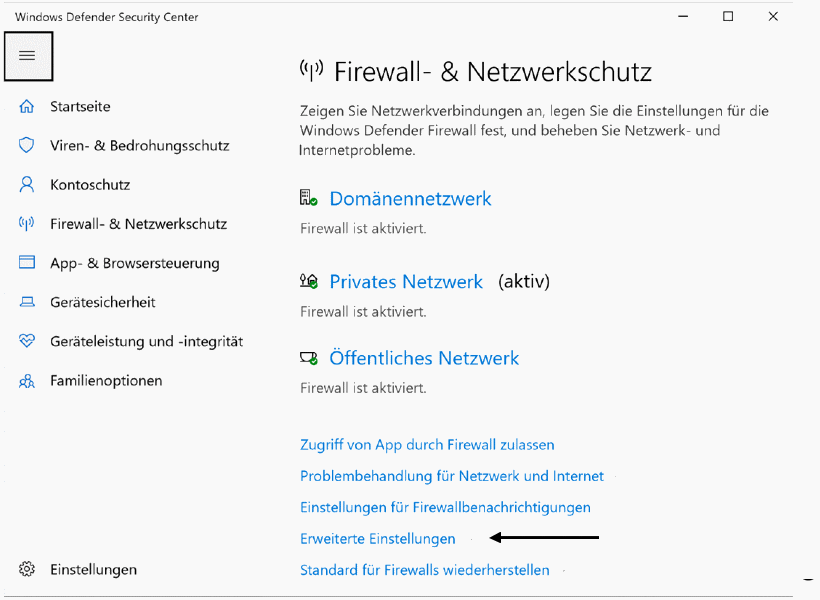The image size is (820, 600).
Task: Open Einstellungen für Firewallbenachrichtigungen
Action: 445,507
